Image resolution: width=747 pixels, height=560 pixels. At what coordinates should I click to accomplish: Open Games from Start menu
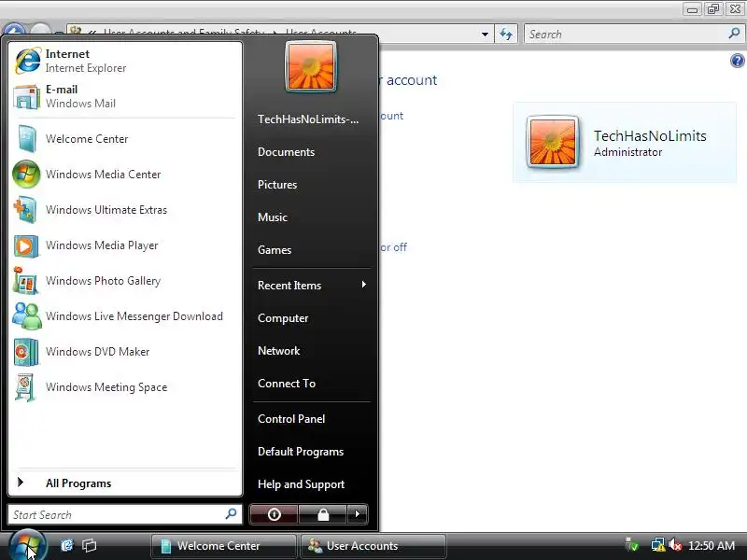[x=275, y=250]
